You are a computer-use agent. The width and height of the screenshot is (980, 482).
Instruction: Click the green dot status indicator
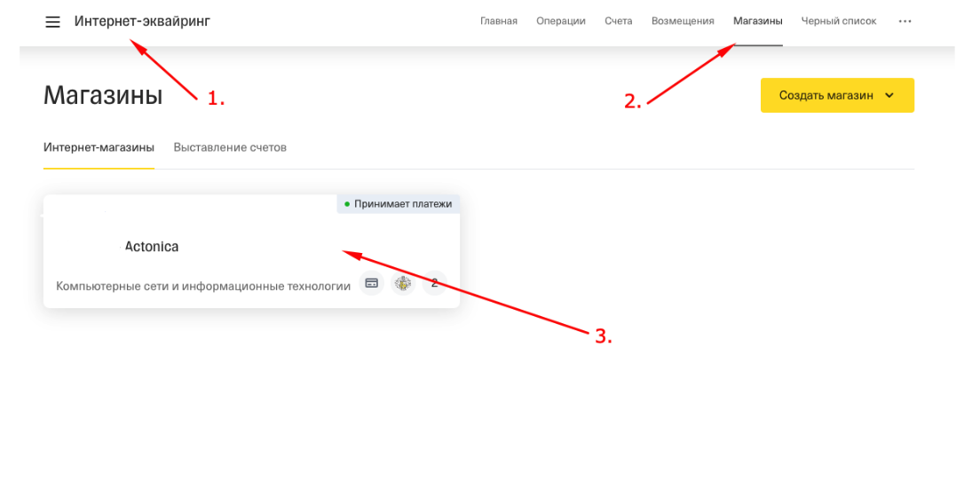point(347,204)
